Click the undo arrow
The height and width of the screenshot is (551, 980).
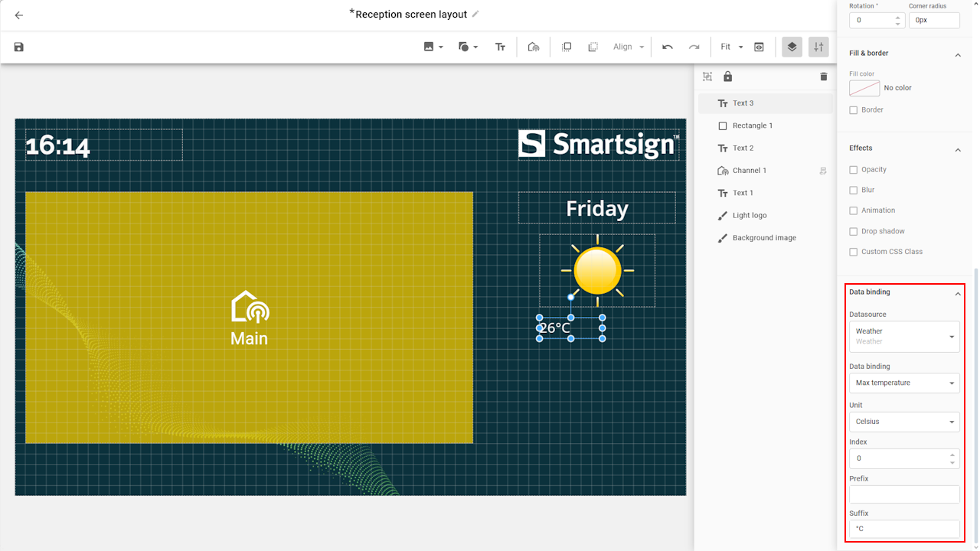tap(668, 47)
